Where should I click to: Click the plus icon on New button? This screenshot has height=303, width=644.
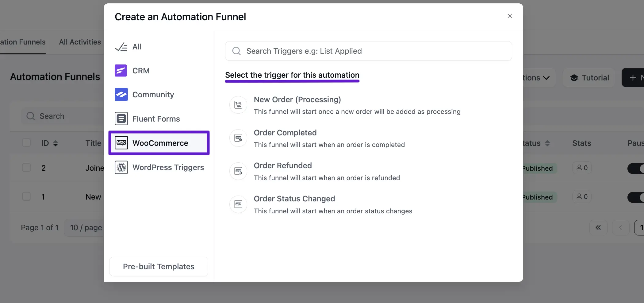(633, 78)
